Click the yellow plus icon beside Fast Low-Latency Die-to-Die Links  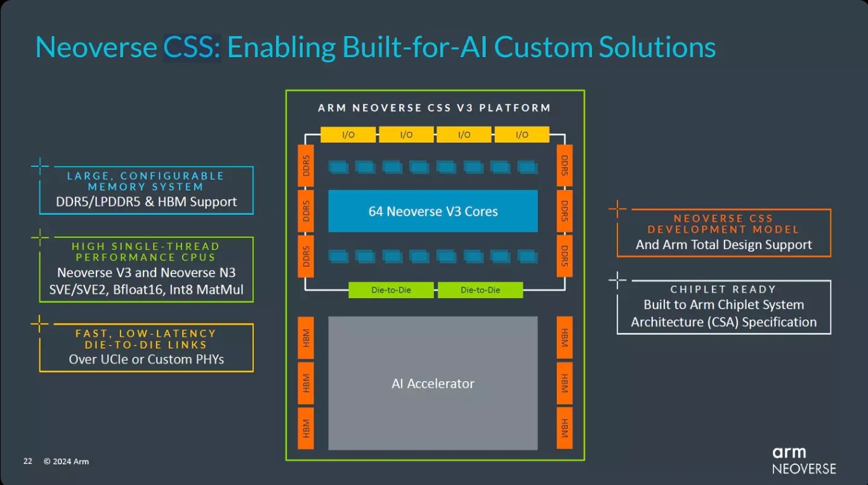click(x=39, y=324)
